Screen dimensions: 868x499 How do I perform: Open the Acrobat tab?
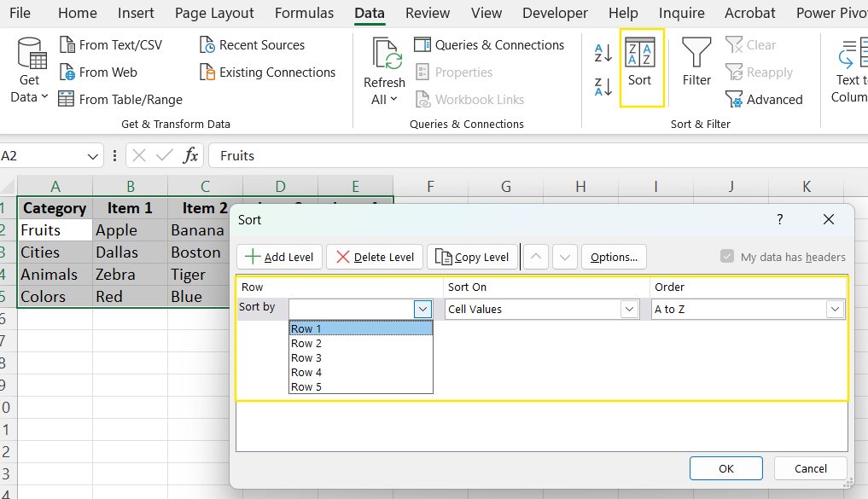point(750,13)
